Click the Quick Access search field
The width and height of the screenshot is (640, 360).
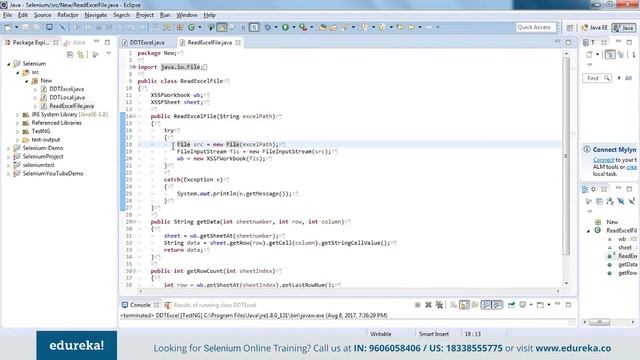click(536, 27)
